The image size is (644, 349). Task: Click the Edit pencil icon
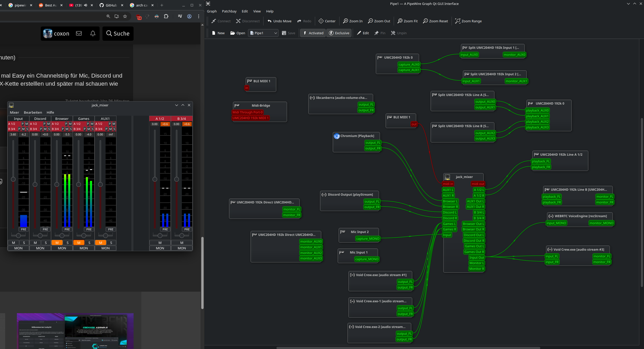(359, 33)
